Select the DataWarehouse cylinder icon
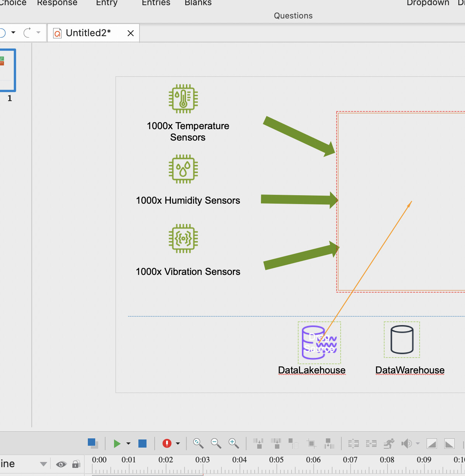 (x=402, y=339)
